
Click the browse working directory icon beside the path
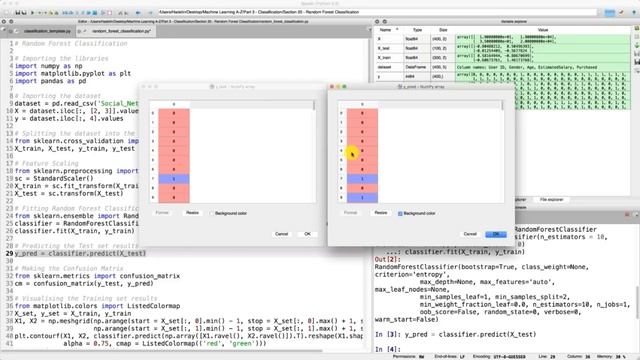(610, 12)
